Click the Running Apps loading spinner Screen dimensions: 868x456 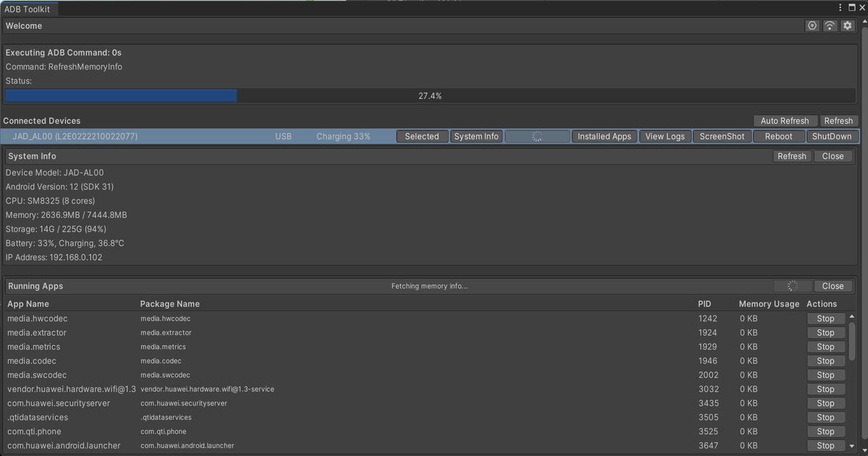793,286
